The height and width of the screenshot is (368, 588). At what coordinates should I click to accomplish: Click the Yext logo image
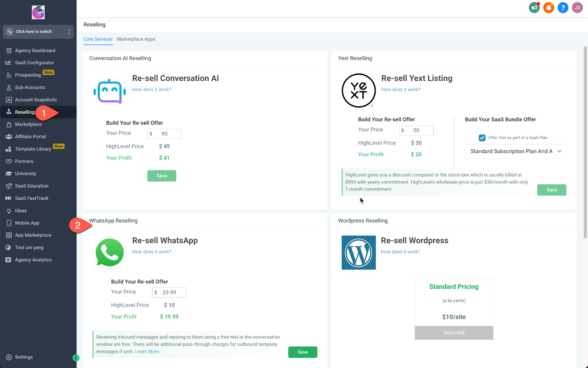click(x=358, y=90)
